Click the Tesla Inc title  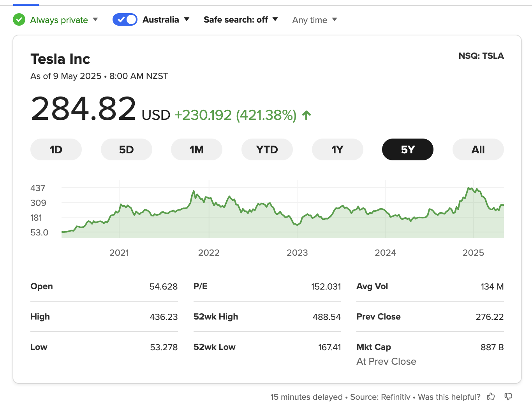pos(60,59)
